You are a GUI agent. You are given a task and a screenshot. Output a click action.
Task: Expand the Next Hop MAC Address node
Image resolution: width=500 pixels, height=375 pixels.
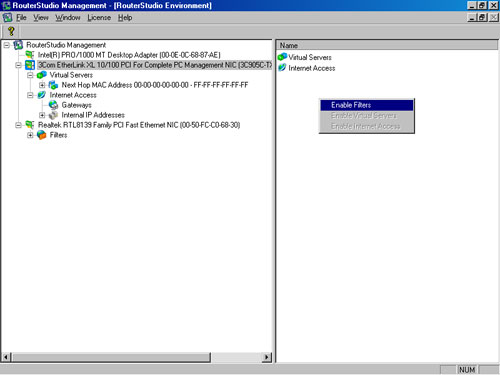42,85
